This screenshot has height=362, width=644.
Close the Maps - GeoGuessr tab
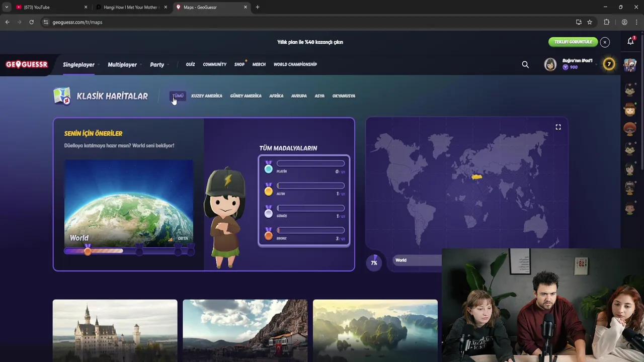246,7
